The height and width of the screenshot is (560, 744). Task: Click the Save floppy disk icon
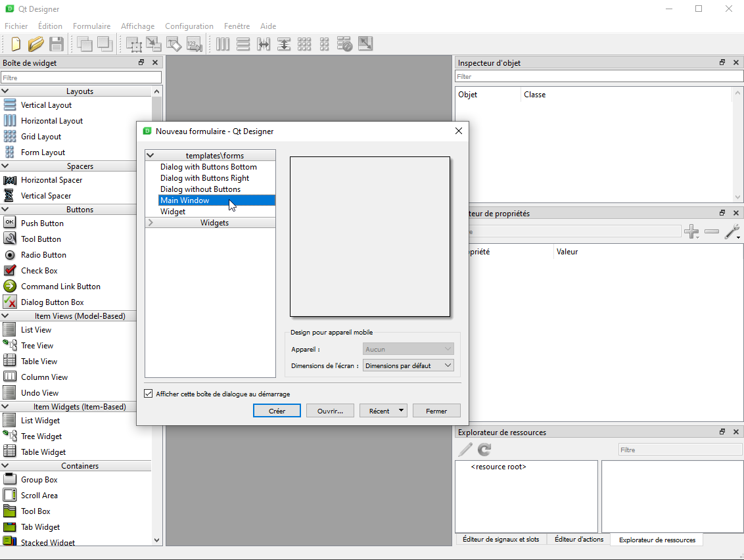(57, 44)
